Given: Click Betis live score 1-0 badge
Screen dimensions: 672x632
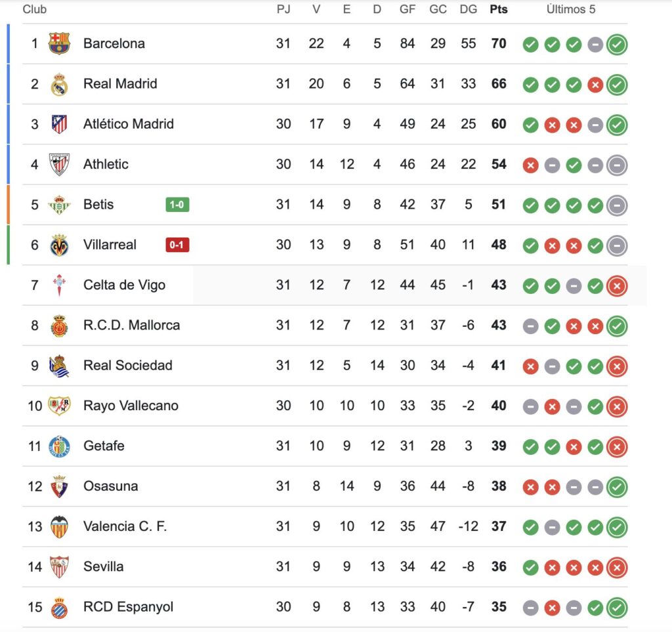Looking at the screenshot, I should click(177, 205).
